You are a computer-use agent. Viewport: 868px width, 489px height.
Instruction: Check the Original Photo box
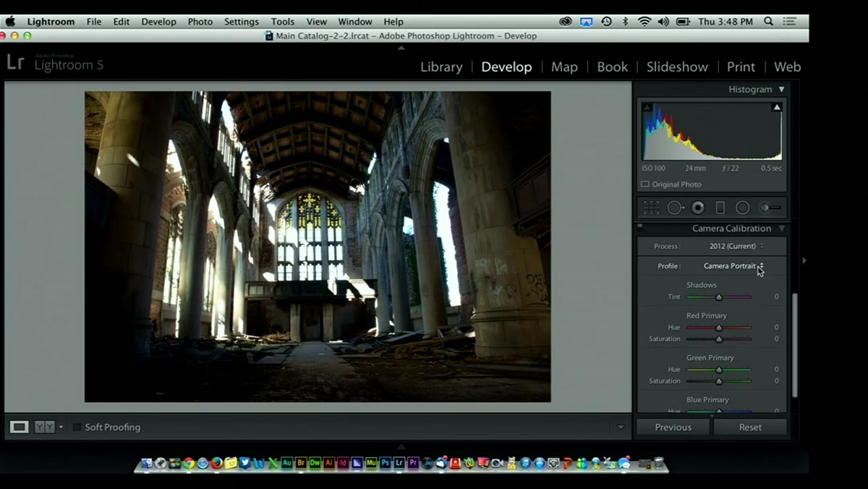tap(644, 184)
